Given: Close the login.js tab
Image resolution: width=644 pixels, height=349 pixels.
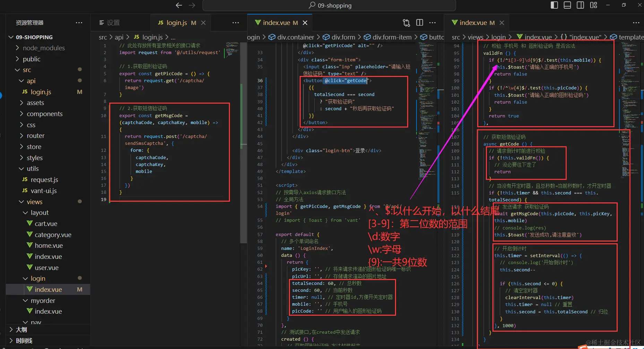Looking at the screenshot, I should (x=204, y=23).
